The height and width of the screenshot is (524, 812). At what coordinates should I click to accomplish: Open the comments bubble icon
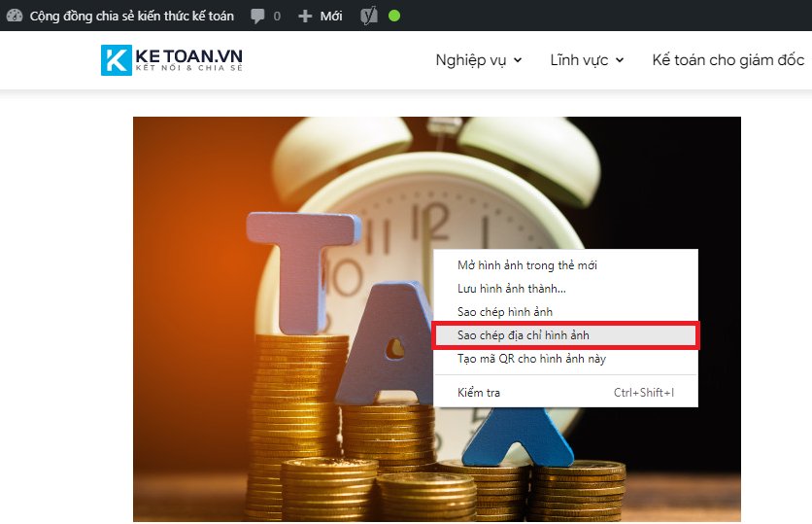point(257,17)
